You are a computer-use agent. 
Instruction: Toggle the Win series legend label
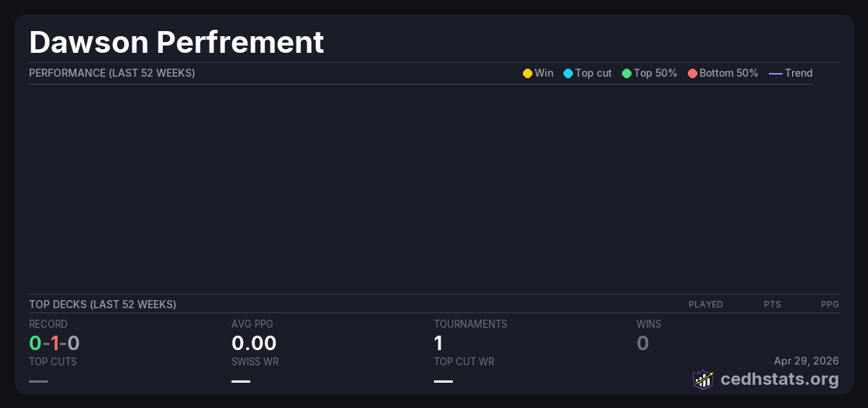pyautogui.click(x=544, y=73)
